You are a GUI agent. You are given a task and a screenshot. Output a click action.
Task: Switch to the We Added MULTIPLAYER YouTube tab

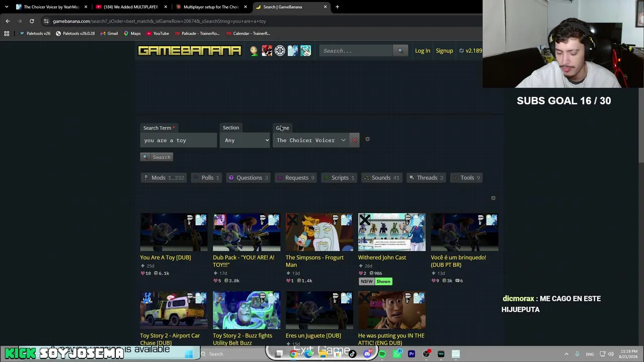point(131,7)
